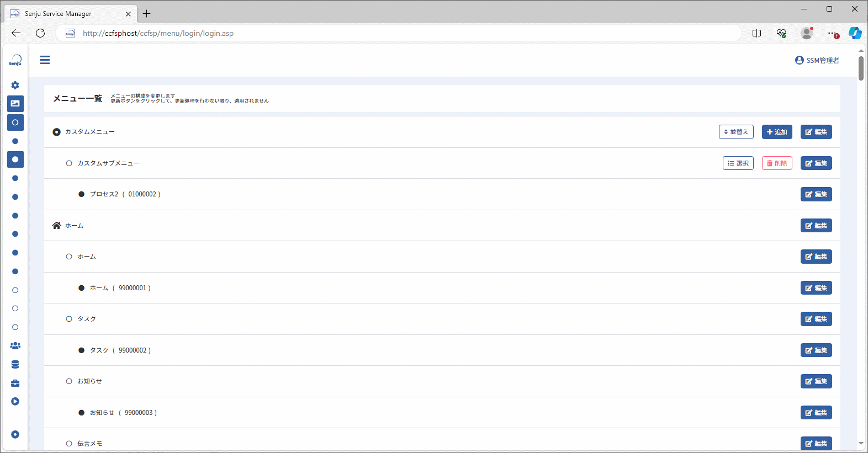The width and height of the screenshot is (868, 453).
Task: Open the hamburger menu toggle
Action: [45, 60]
